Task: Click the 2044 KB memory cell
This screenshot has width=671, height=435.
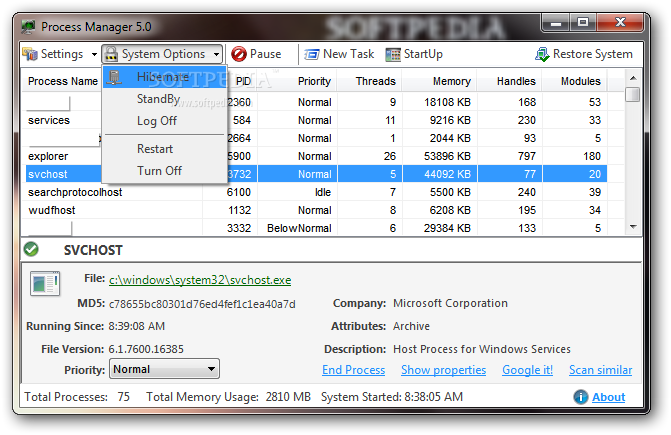Action: point(450,138)
